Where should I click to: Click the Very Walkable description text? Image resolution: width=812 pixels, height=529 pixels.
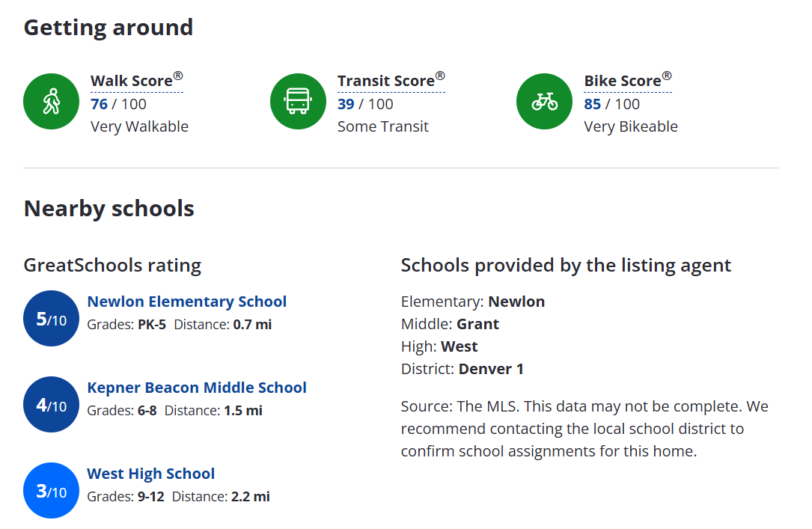pos(139,126)
